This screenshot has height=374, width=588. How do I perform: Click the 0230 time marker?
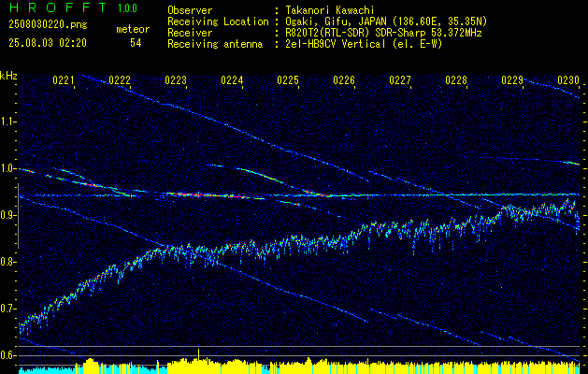click(568, 79)
